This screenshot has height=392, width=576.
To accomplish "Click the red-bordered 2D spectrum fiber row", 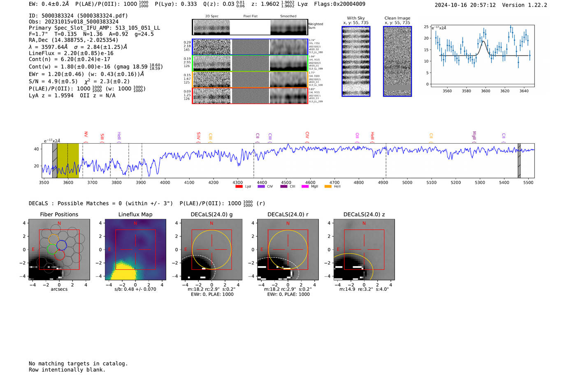I will pyautogui.click(x=250, y=96).
